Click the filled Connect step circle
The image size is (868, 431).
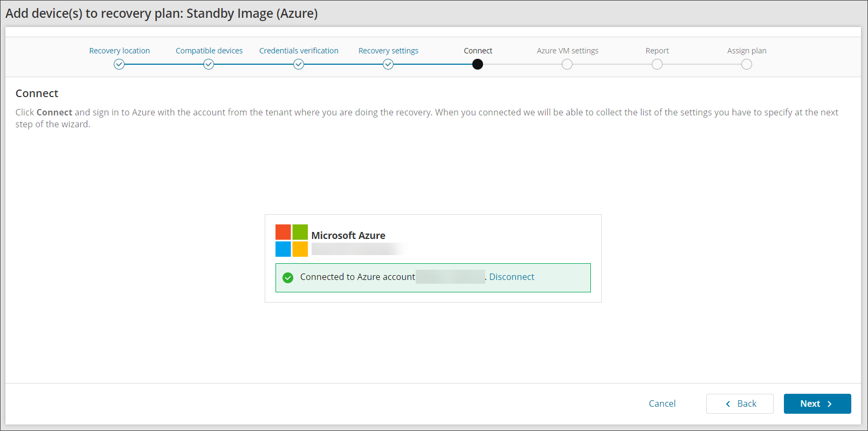[x=478, y=64]
